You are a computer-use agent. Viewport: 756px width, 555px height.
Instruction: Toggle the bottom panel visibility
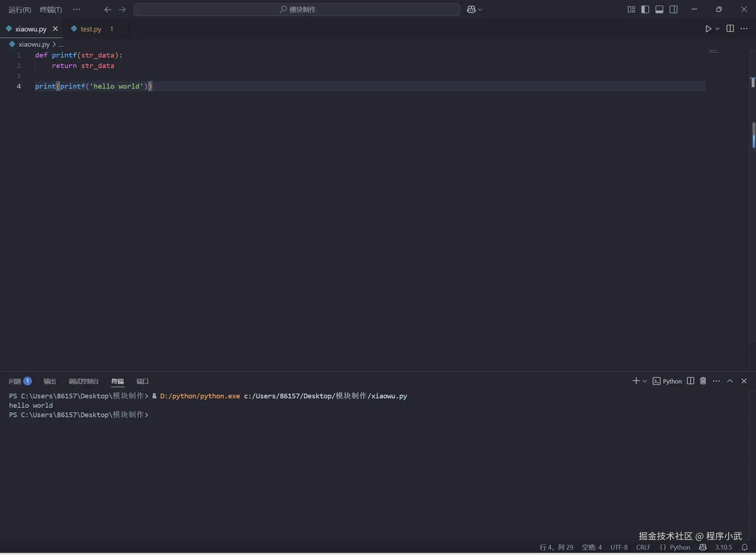[x=659, y=10]
